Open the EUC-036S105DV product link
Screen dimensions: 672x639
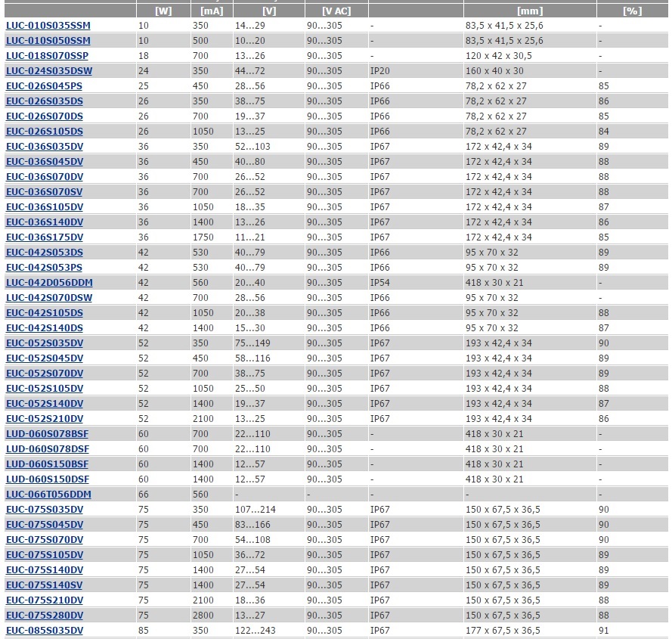click(x=45, y=206)
